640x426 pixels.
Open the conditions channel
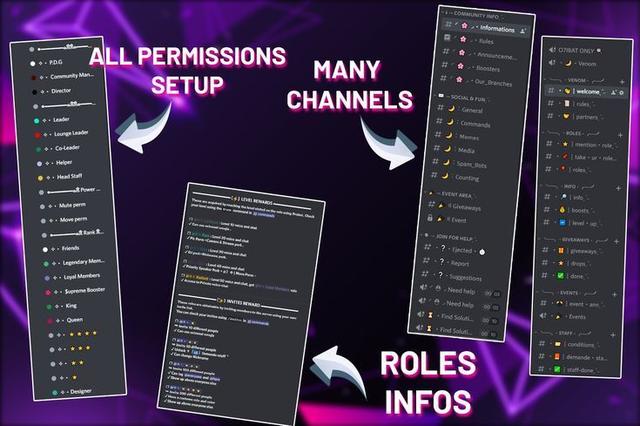click(x=567, y=344)
